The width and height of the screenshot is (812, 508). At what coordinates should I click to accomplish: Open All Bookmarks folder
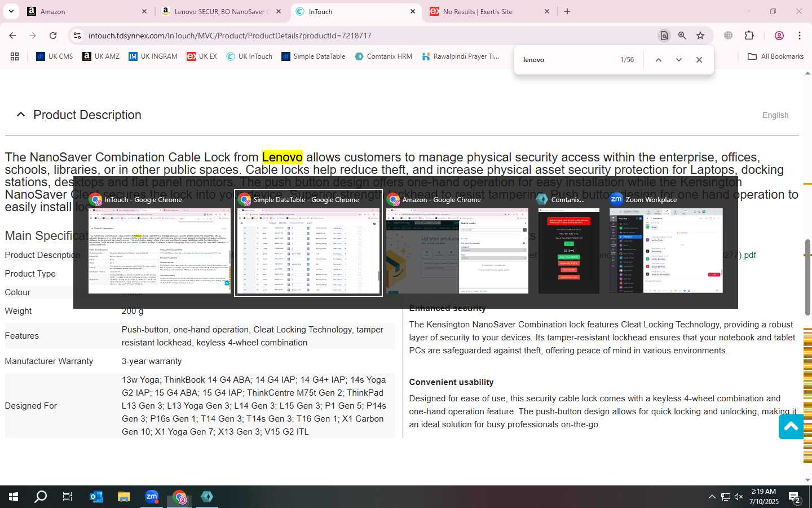[x=775, y=56]
